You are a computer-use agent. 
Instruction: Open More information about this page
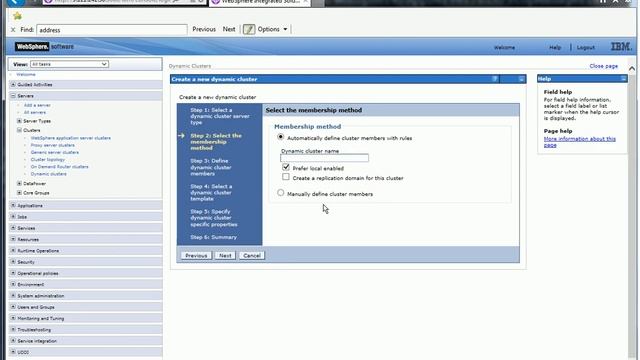[x=580, y=142]
